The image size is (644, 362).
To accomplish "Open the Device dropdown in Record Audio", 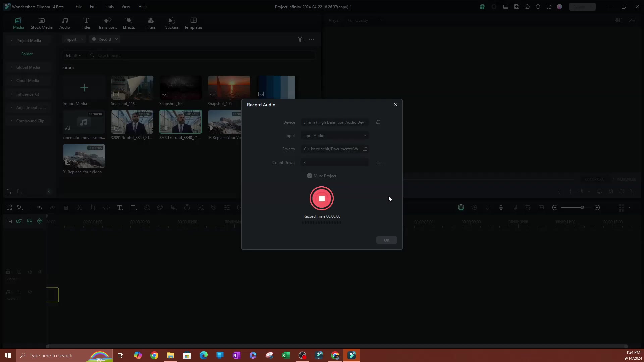I will 334,122.
